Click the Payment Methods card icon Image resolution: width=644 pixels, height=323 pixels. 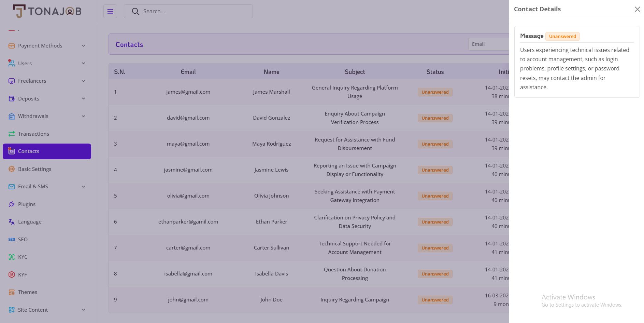coord(12,46)
